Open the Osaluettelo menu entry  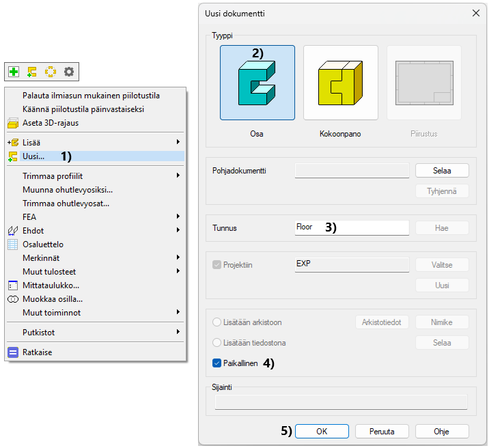click(43, 244)
